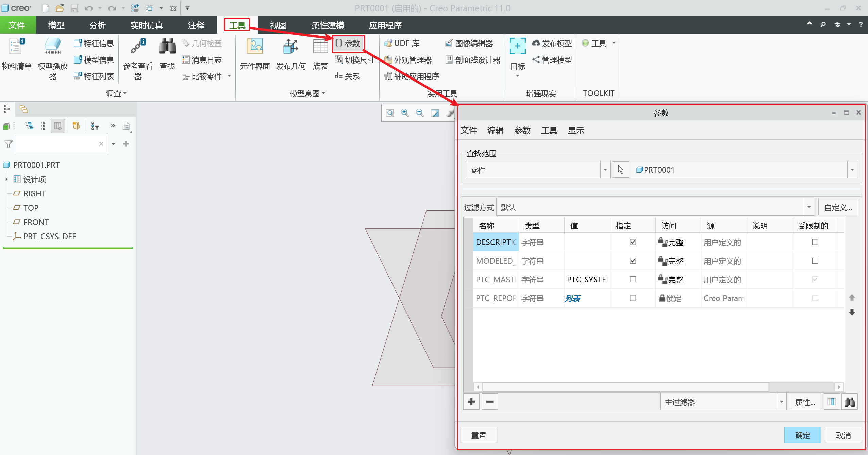
Task: Click the Zoom Out magnifier icon
Action: pyautogui.click(x=420, y=113)
